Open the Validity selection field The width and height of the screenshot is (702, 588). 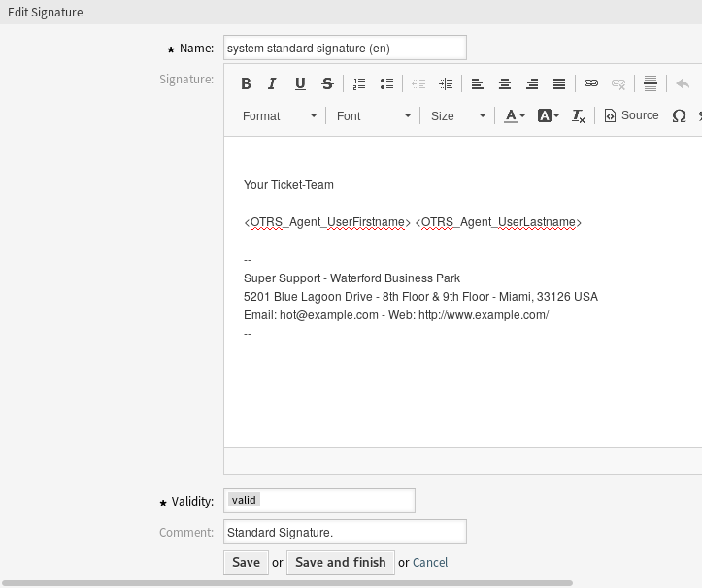click(319, 501)
